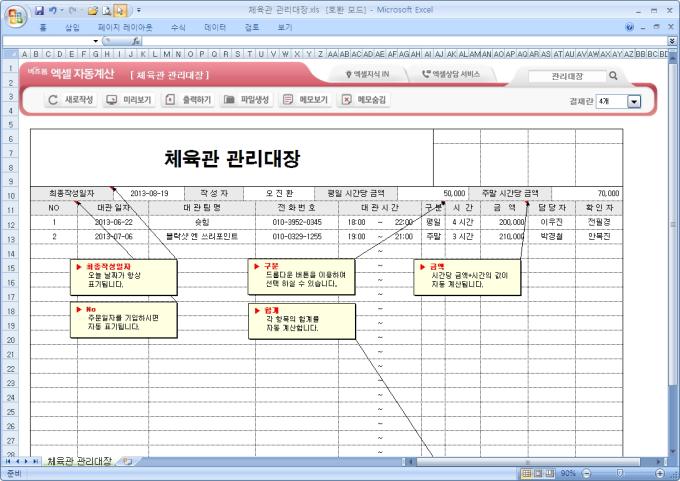Click inside the formula bar
The image size is (680, 481).
[x=404, y=41]
